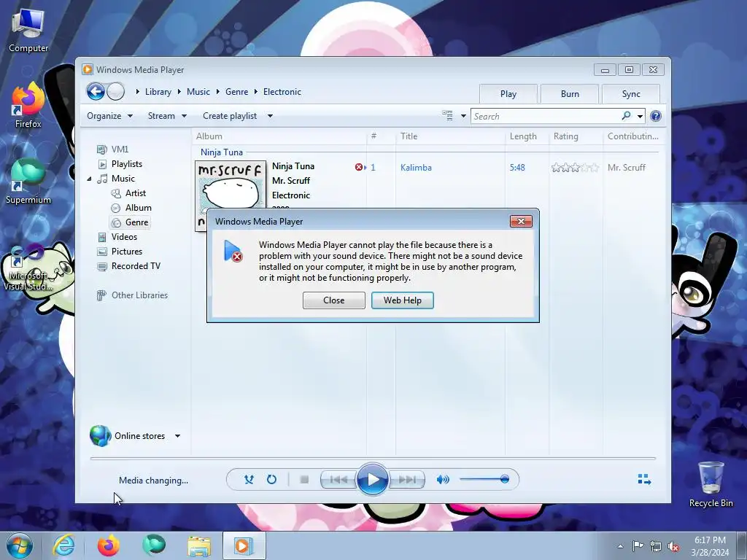This screenshot has height=560, width=747.
Task: Start playback with the large Play button
Action: [x=372, y=480]
